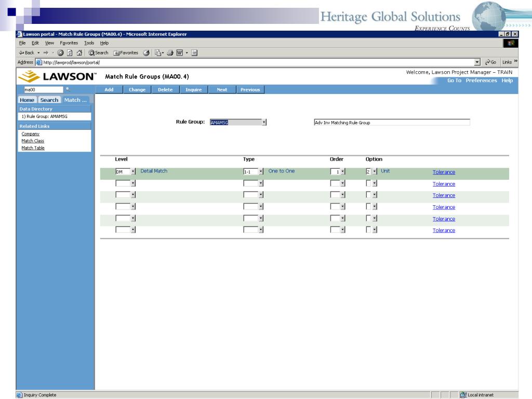The height and width of the screenshot is (399, 532).
Task: Open the View menu
Action: (x=49, y=43)
